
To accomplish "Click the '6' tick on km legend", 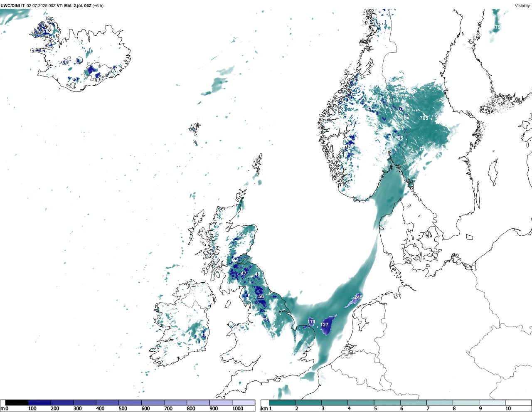I will [x=401, y=409].
